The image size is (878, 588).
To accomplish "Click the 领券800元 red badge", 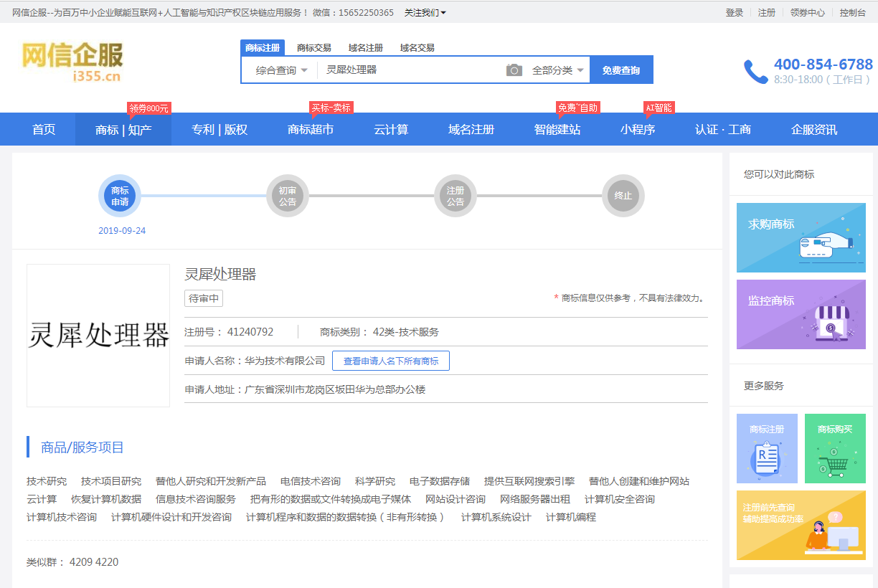I will 149,108.
